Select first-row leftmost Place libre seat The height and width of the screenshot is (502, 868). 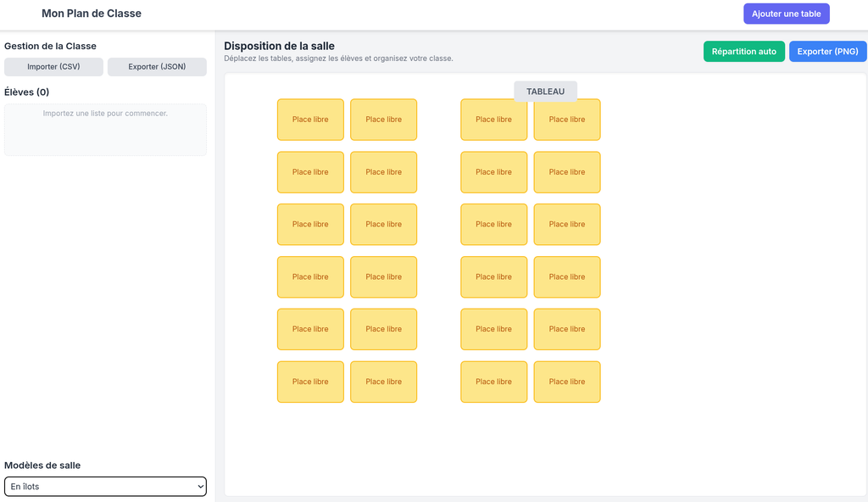[x=310, y=120]
